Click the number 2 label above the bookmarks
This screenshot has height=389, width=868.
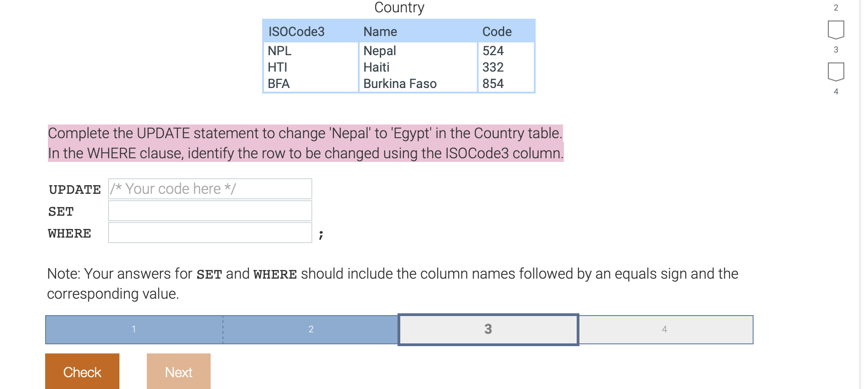point(836,7)
